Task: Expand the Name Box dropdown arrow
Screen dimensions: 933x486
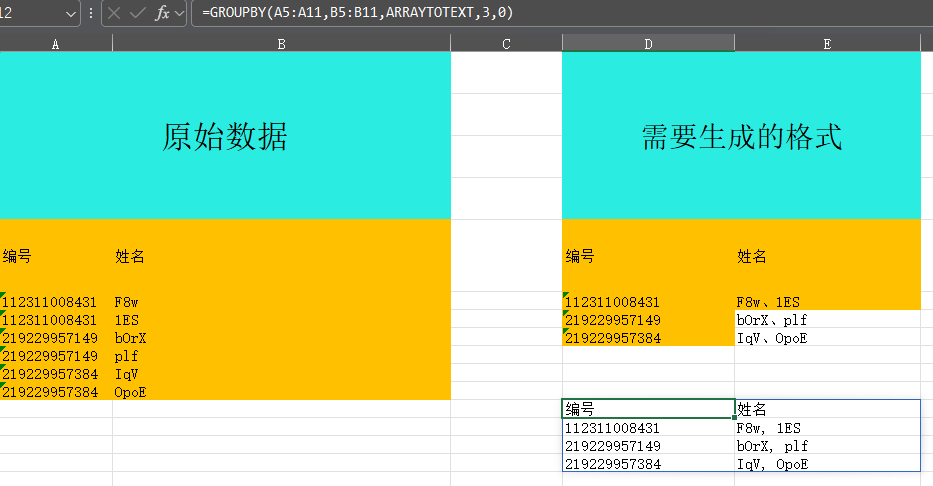Action: point(70,14)
